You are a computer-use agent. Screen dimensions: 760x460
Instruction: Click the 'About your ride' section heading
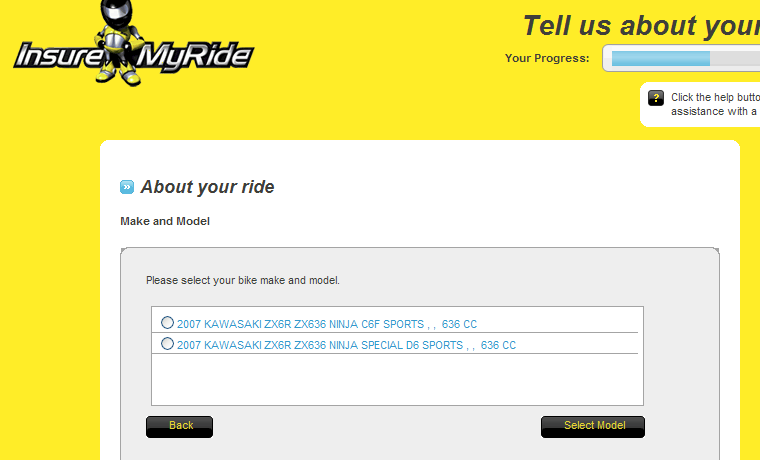[x=207, y=187]
